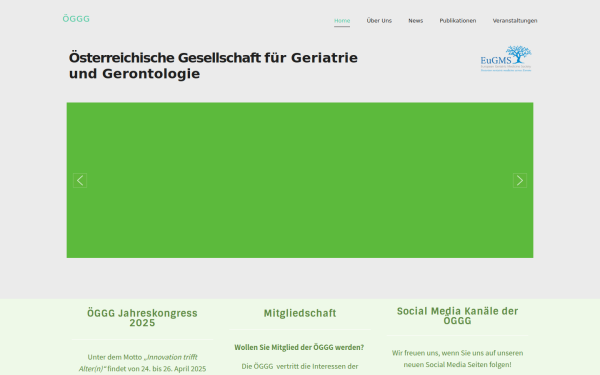Select the Social Media Kanäle der ÖGGG heading
This screenshot has width=600, height=375.
coord(457,316)
